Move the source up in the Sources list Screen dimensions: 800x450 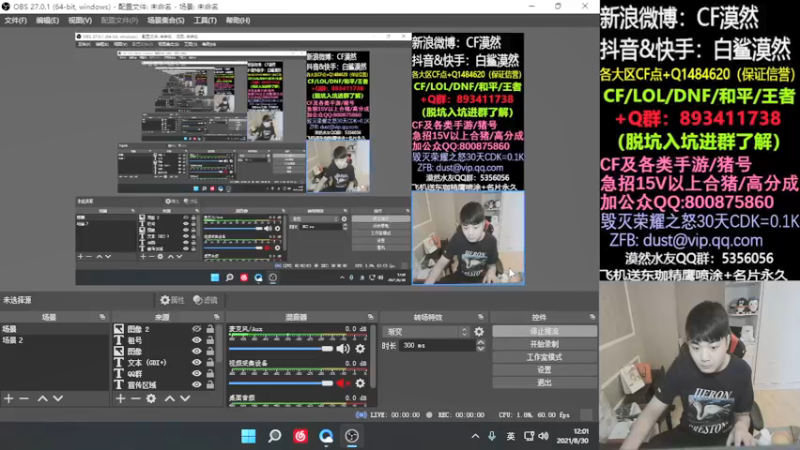click(x=169, y=398)
